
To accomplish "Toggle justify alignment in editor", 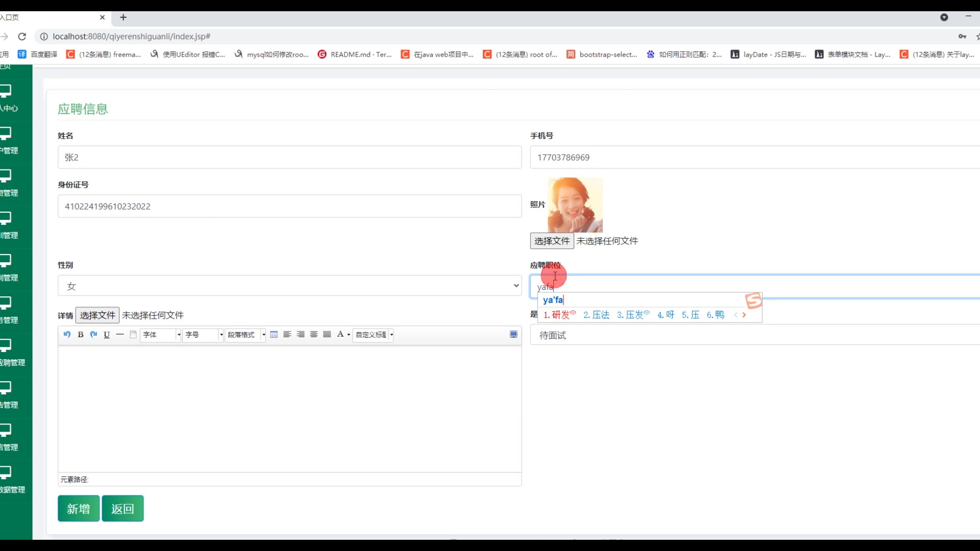I will [x=327, y=335].
